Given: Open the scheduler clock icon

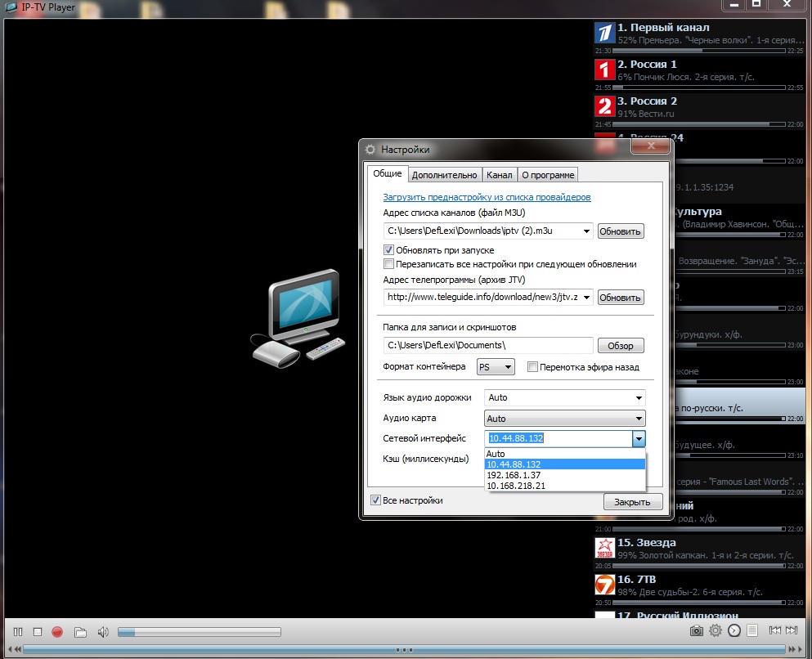Looking at the screenshot, I should 733,630.
